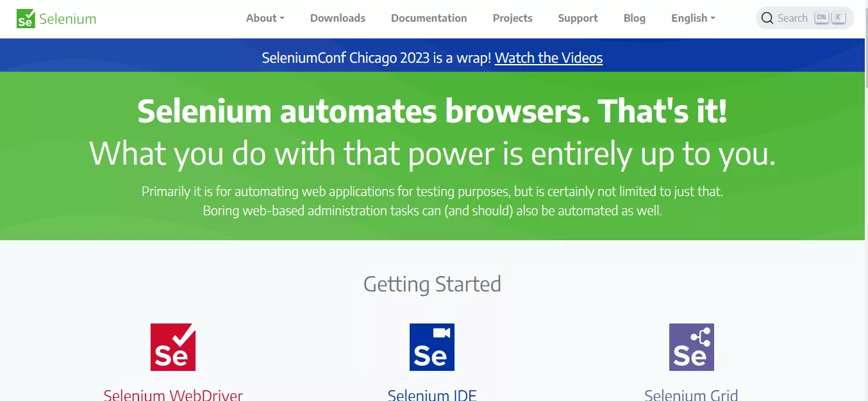This screenshot has height=401, width=868.
Task: Go to the Documentation section
Action: click(429, 18)
